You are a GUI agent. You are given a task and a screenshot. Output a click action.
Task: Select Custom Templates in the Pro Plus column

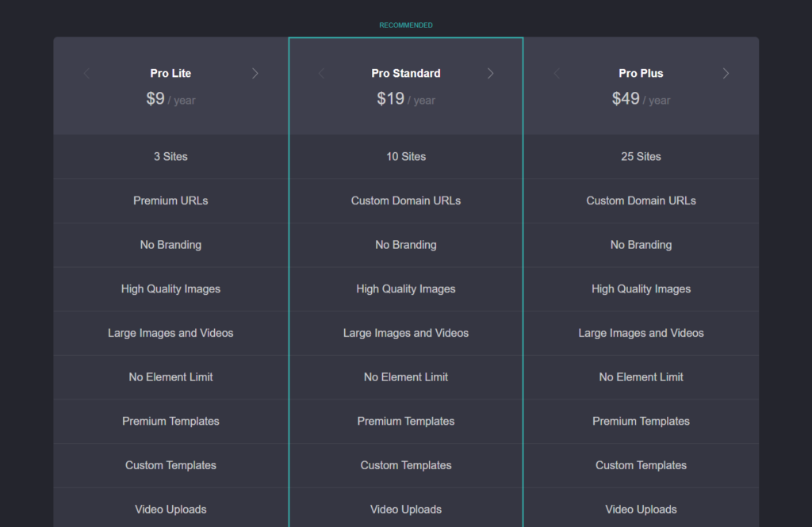pyautogui.click(x=641, y=465)
